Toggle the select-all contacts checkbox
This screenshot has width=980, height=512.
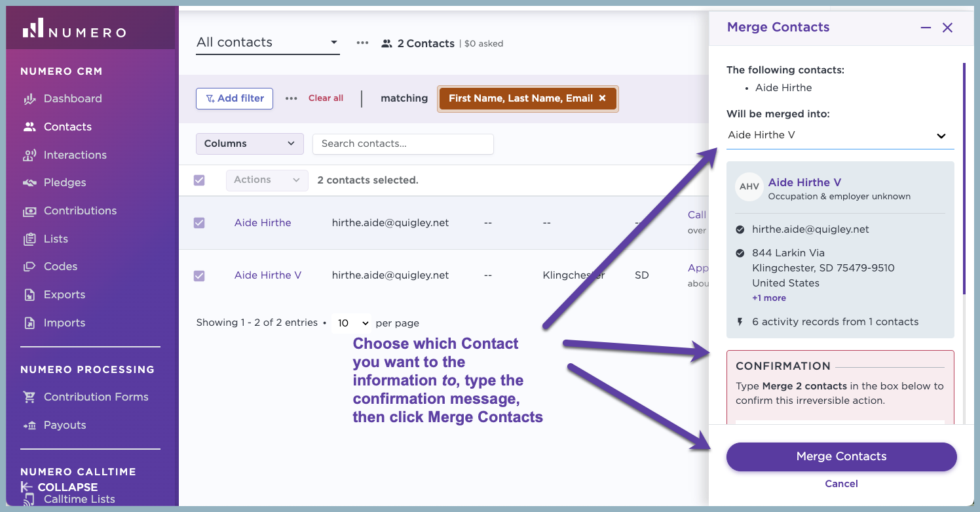coord(199,180)
